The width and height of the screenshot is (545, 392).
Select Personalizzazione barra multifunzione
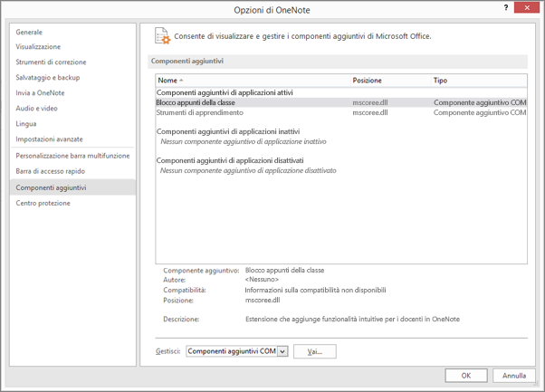(x=72, y=156)
